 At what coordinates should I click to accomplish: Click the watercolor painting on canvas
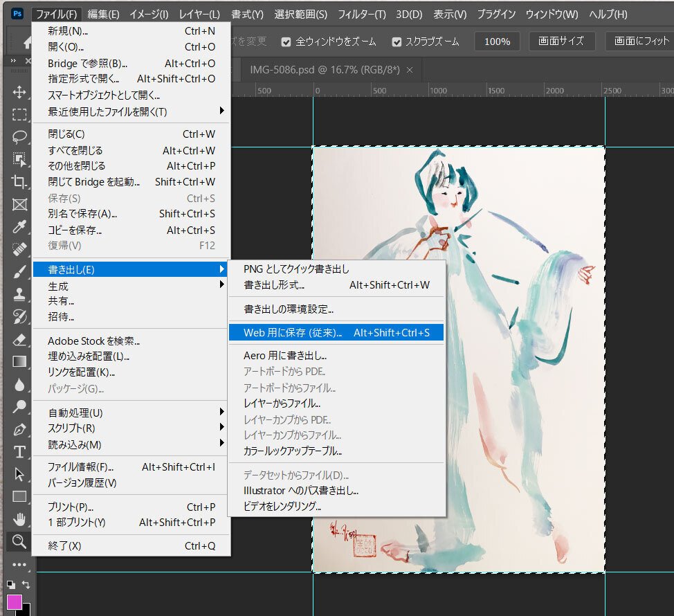[x=459, y=359]
